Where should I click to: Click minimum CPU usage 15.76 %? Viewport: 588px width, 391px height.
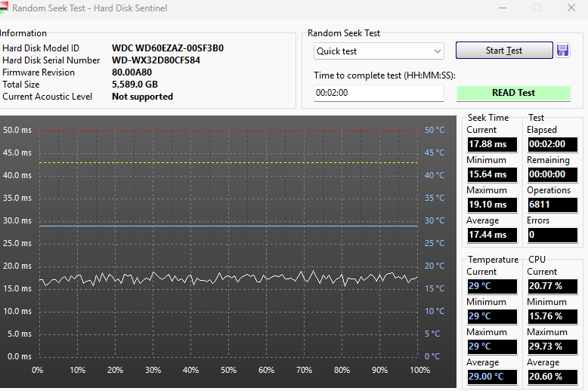coord(552,316)
